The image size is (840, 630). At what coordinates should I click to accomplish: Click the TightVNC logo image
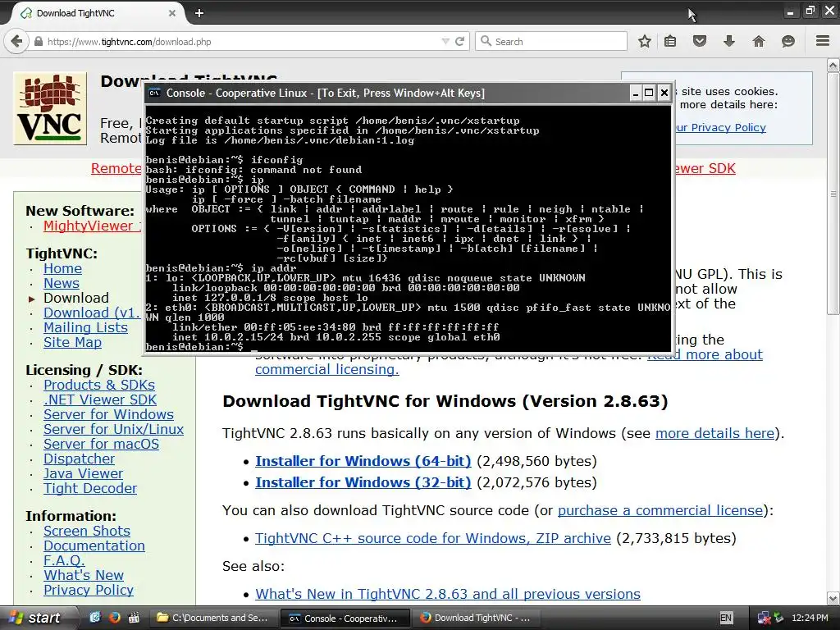pyautogui.click(x=50, y=108)
